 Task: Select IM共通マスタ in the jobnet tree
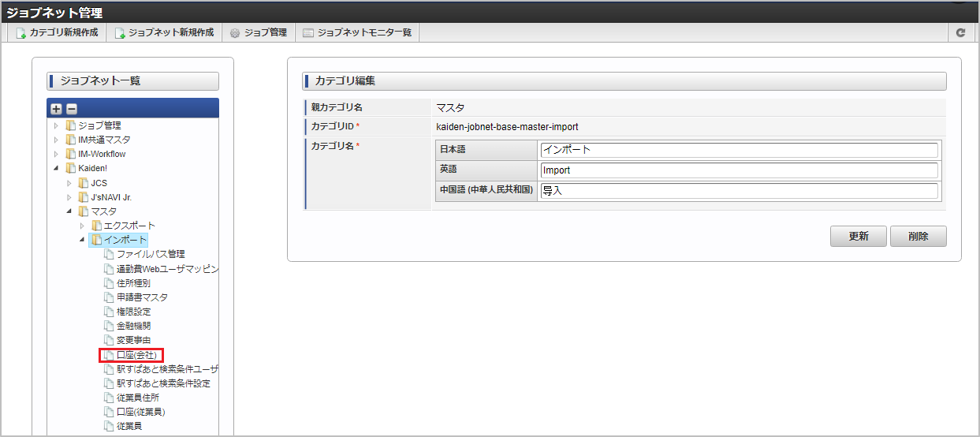tap(104, 140)
